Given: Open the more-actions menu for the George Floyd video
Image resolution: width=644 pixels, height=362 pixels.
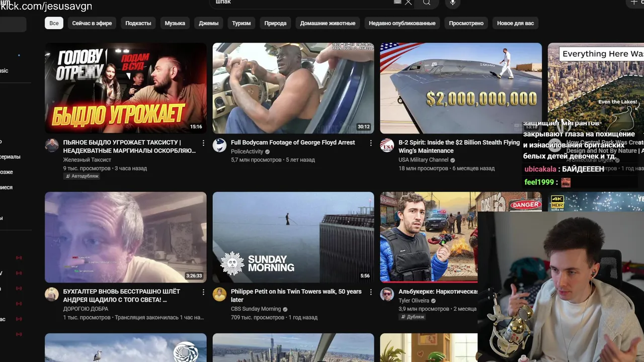Looking at the screenshot, I should [371, 143].
